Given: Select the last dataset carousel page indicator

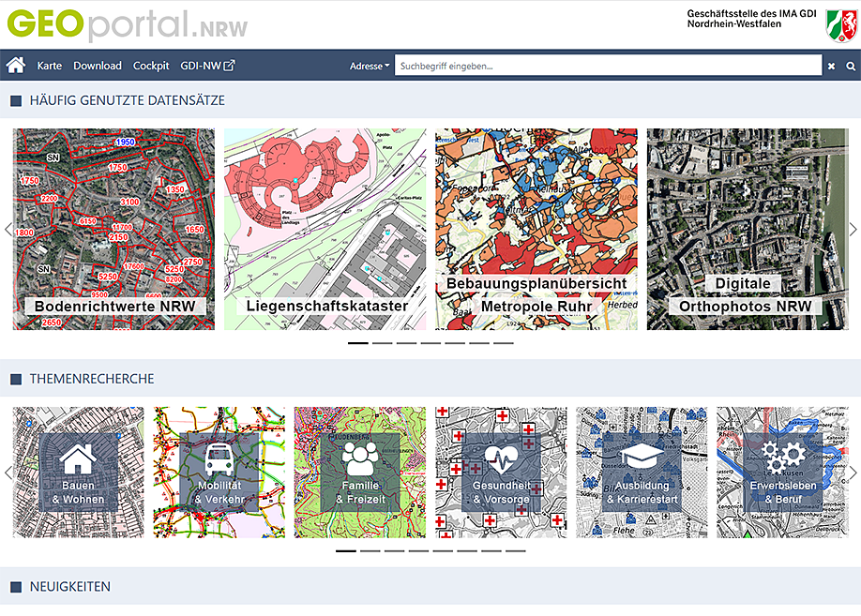Looking at the screenshot, I should (504, 343).
